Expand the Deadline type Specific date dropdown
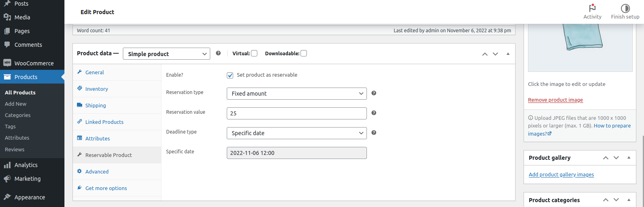 [296, 133]
